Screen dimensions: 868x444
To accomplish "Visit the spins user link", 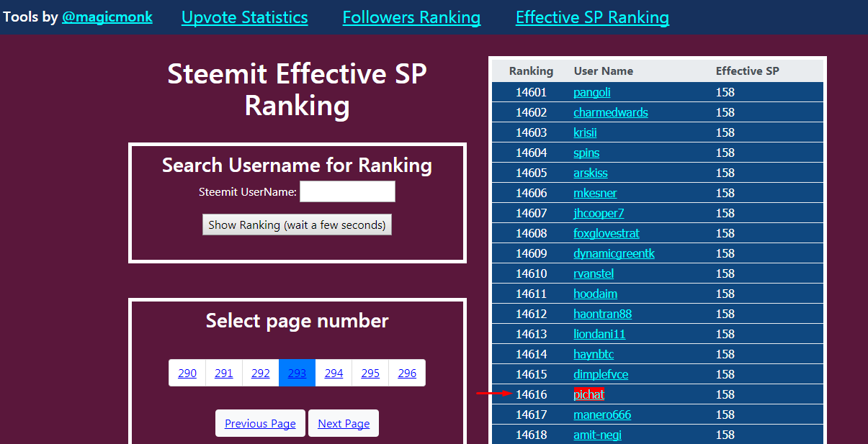I will [x=586, y=153].
